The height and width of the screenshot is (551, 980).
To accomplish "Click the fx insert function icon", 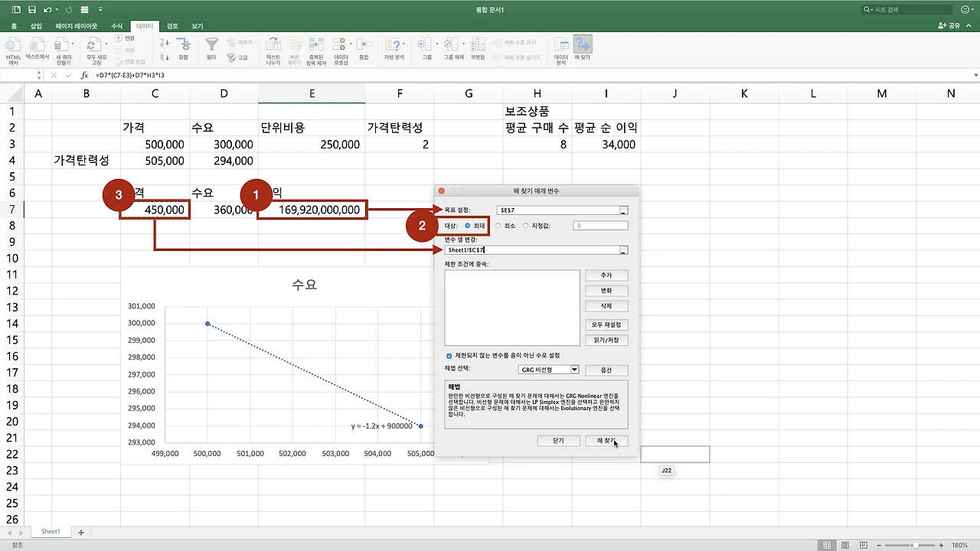I will 85,76.
